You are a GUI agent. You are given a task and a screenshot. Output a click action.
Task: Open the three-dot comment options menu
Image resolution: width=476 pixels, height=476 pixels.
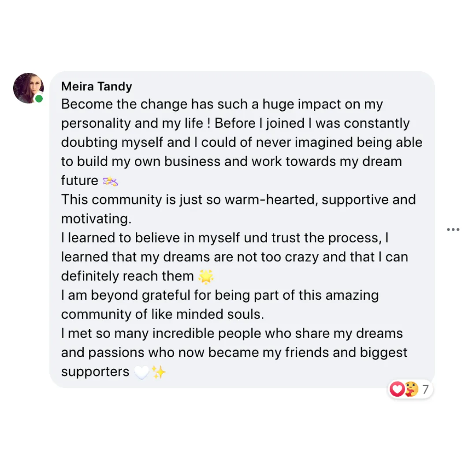pos(453,230)
